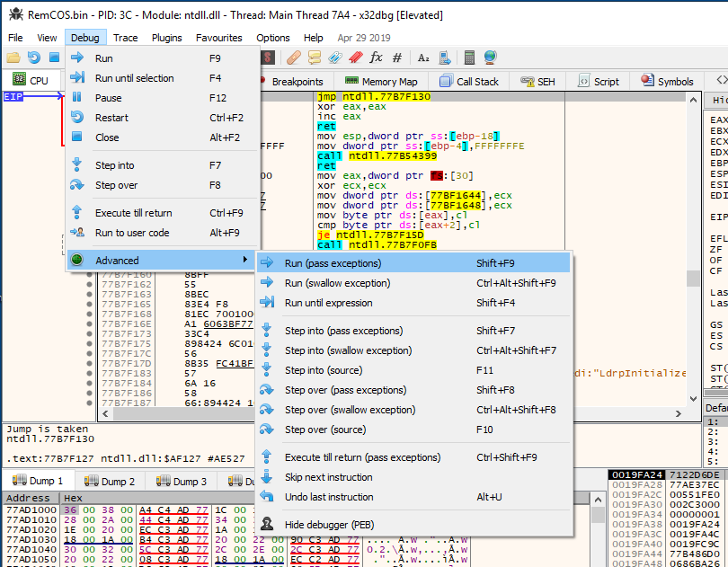The image size is (728, 567).
Task: Open the Trace menu
Action: [125, 38]
